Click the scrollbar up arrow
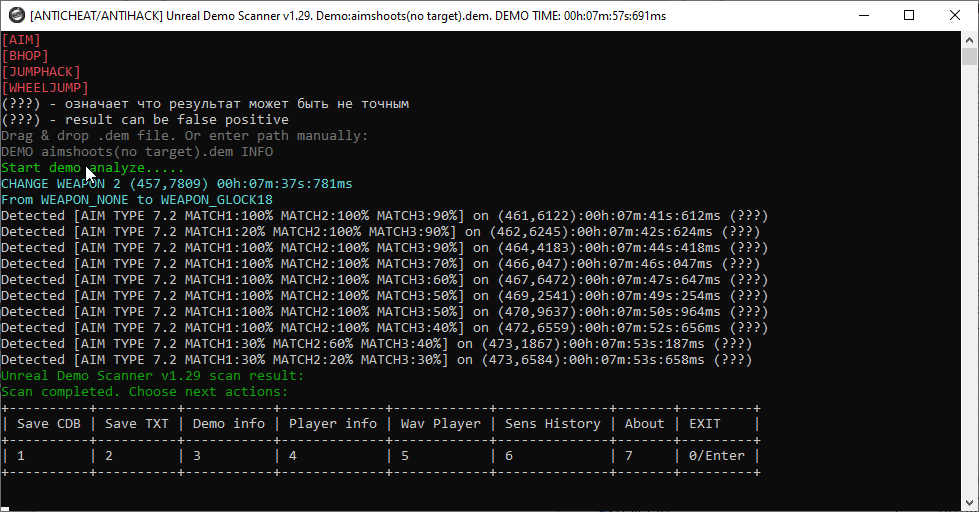Screen dimensions: 979x512 coord(969,39)
